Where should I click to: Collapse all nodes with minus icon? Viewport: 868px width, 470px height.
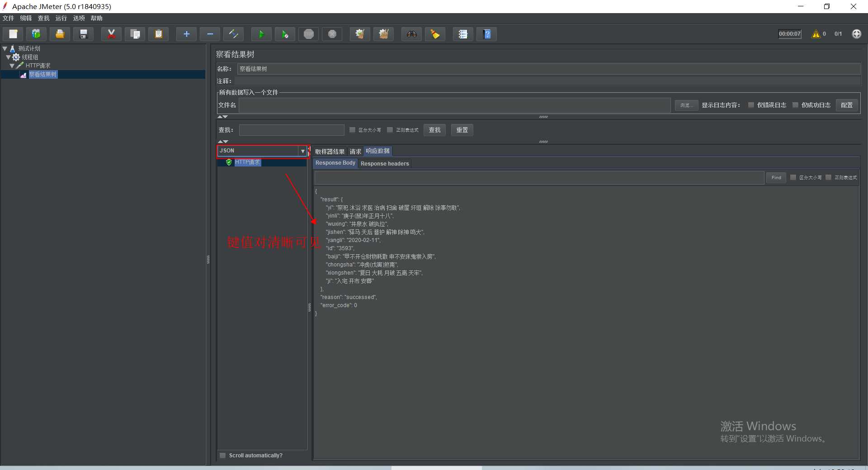point(210,34)
